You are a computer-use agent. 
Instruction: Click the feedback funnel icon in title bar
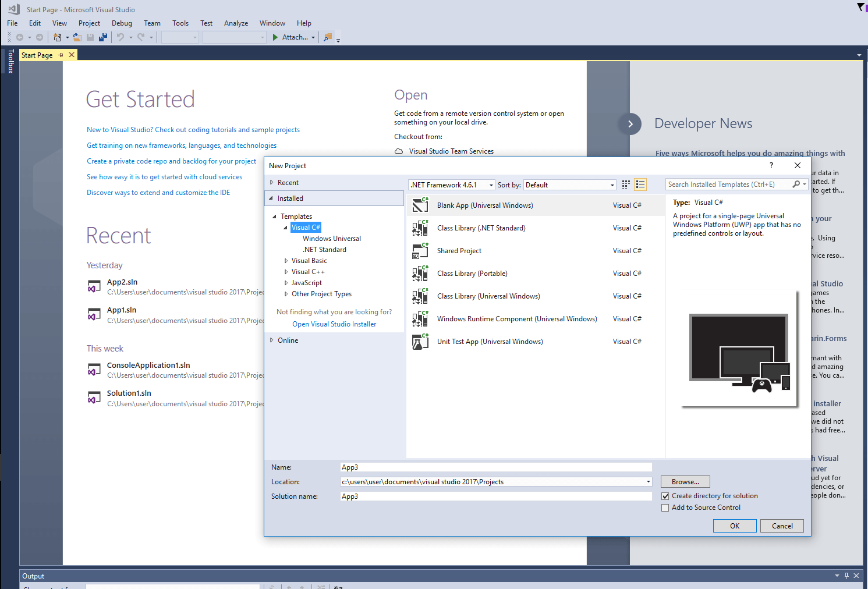pyautogui.click(x=860, y=7)
